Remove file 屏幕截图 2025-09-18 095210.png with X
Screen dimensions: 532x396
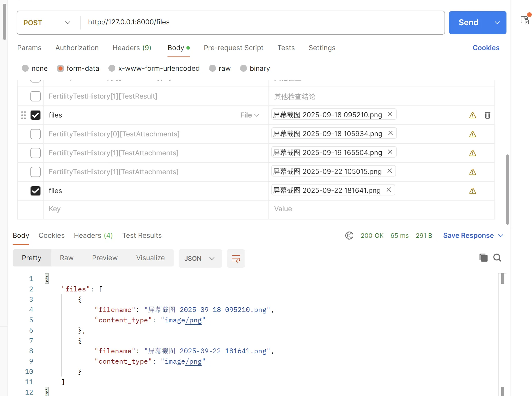[390, 114]
